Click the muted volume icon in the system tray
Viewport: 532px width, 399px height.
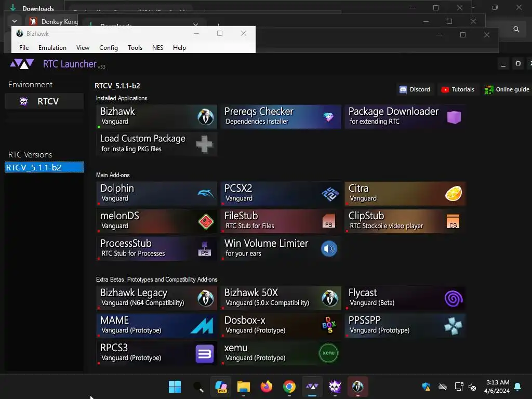[x=472, y=387]
